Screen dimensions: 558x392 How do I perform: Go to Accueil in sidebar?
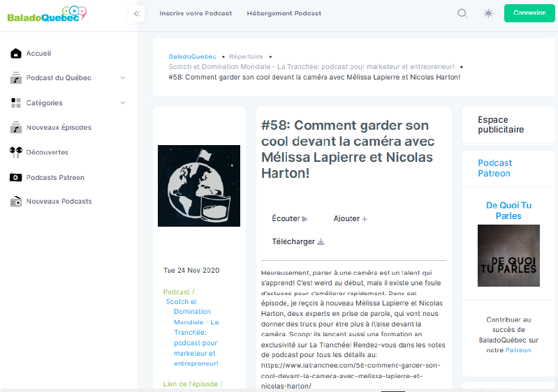coord(38,53)
